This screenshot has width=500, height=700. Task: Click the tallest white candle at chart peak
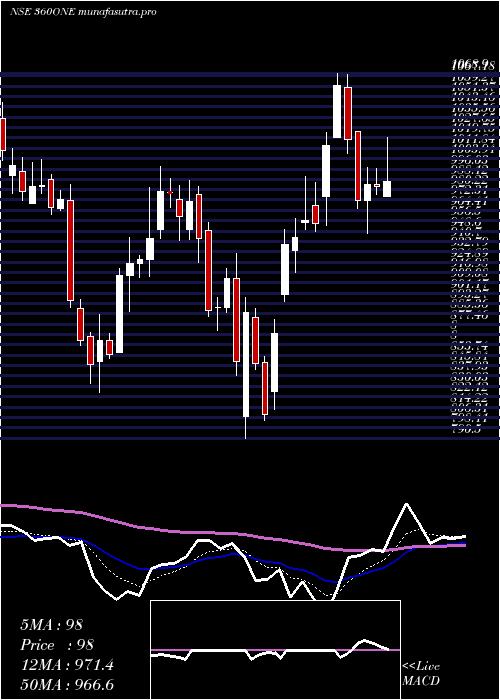click(x=337, y=111)
